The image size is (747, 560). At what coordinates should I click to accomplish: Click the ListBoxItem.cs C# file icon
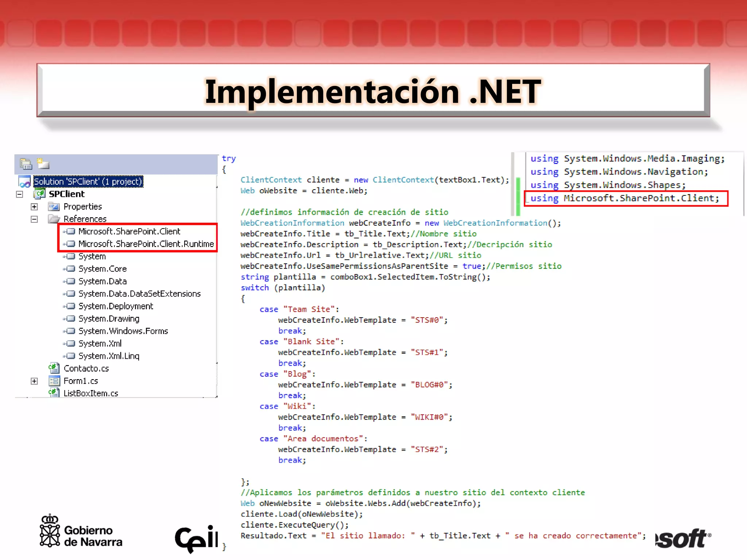(54, 393)
